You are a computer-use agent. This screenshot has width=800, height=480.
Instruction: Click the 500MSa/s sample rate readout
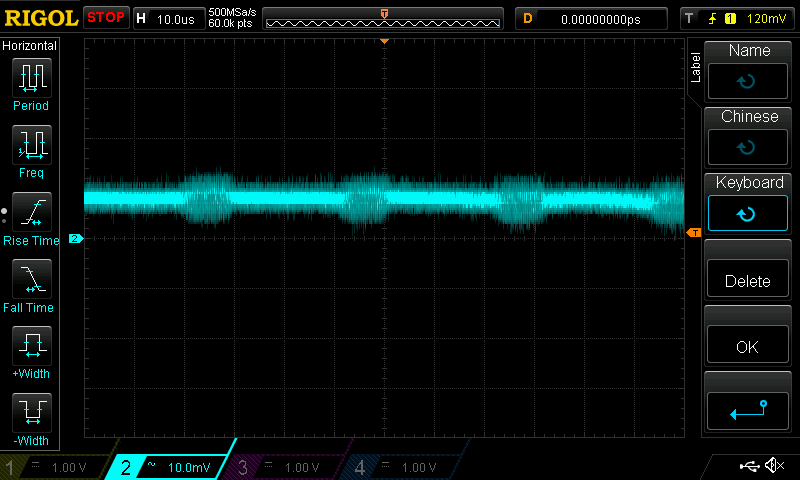(x=232, y=12)
